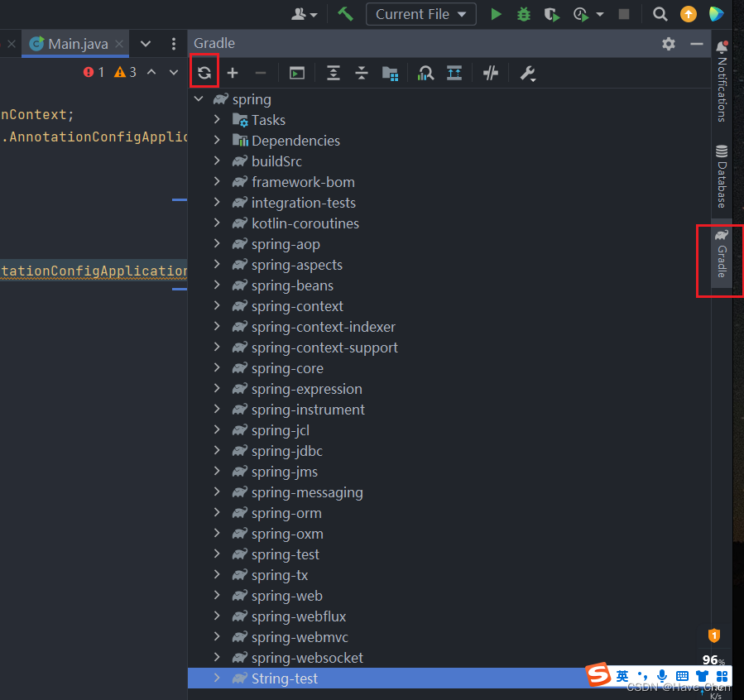Open the colorful toolbox plugin icon
Image resolution: width=744 pixels, height=700 pixels.
[716, 14]
